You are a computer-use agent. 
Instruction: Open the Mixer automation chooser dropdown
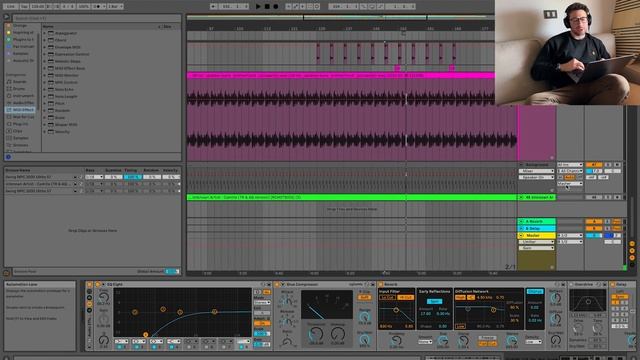[x=536, y=171]
